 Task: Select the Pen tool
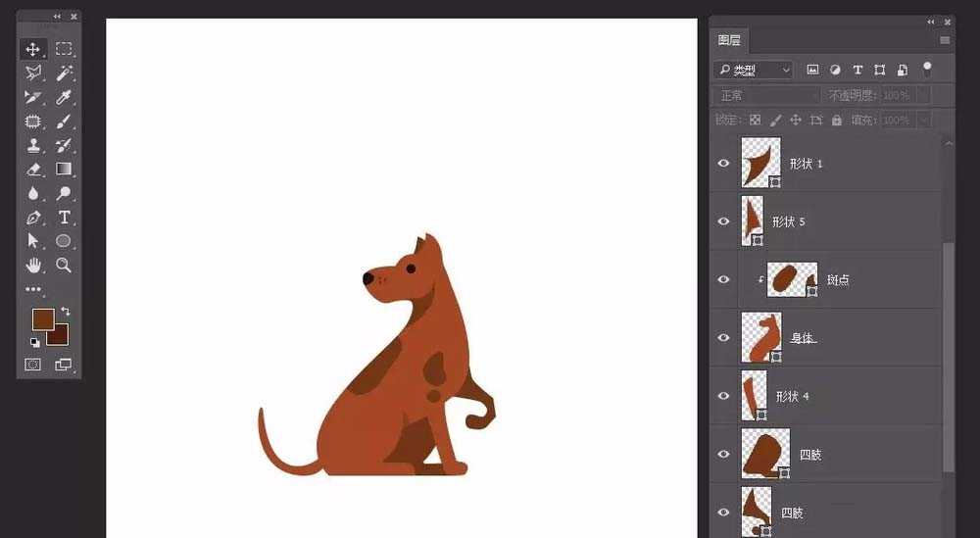tap(33, 217)
